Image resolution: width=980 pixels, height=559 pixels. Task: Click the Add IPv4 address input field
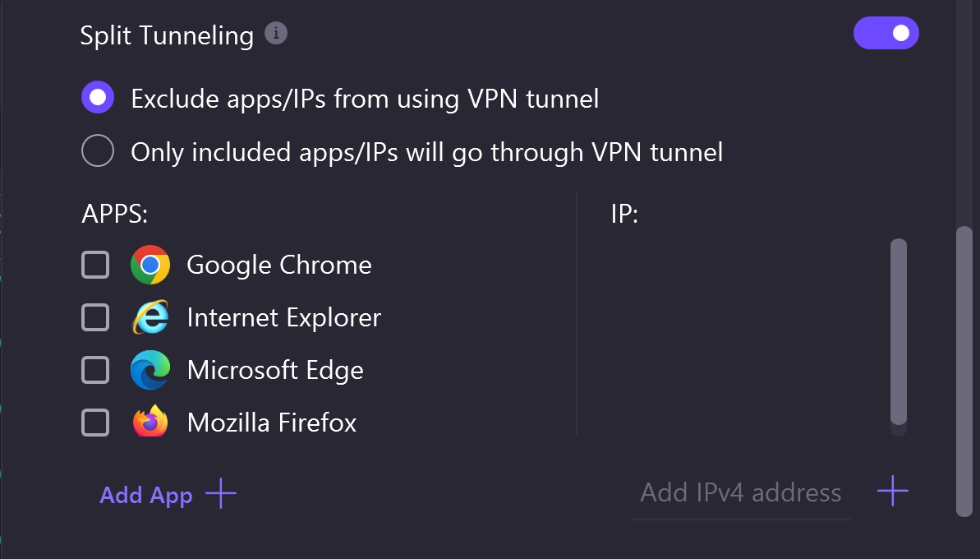click(x=739, y=492)
